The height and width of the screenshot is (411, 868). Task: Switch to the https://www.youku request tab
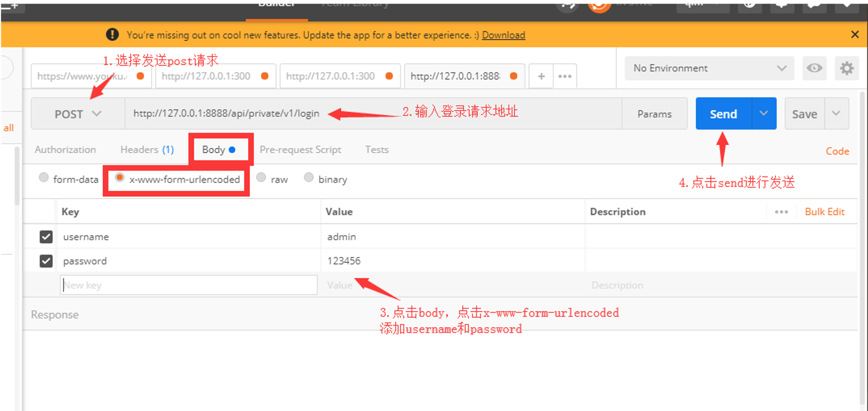91,76
